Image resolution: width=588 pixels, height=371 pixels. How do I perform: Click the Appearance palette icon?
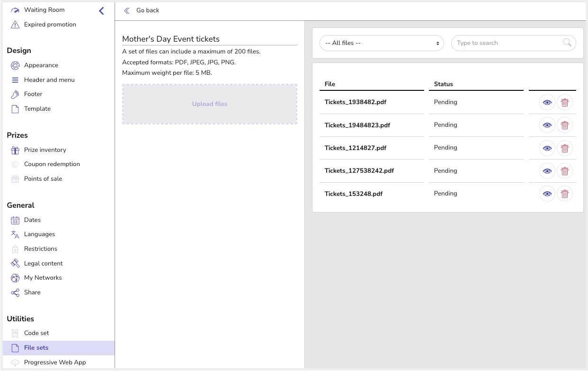[15, 65]
